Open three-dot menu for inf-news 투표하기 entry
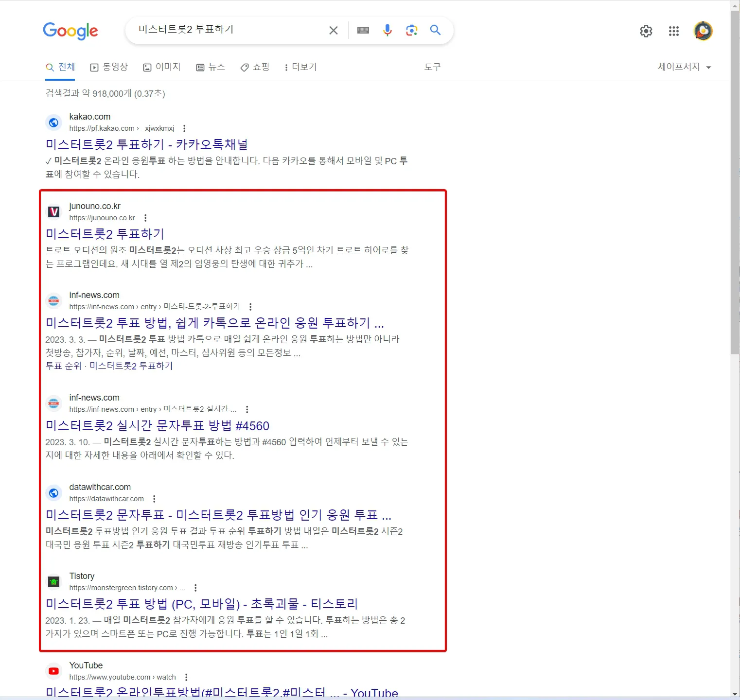The width and height of the screenshot is (740, 700). coord(250,307)
